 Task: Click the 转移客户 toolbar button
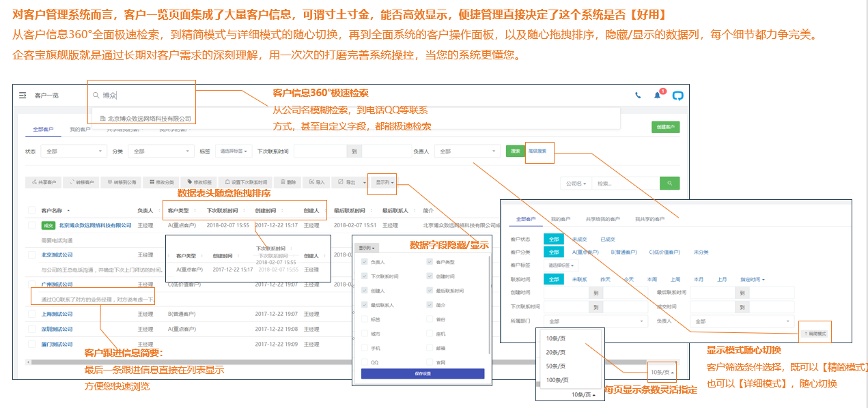point(81,182)
